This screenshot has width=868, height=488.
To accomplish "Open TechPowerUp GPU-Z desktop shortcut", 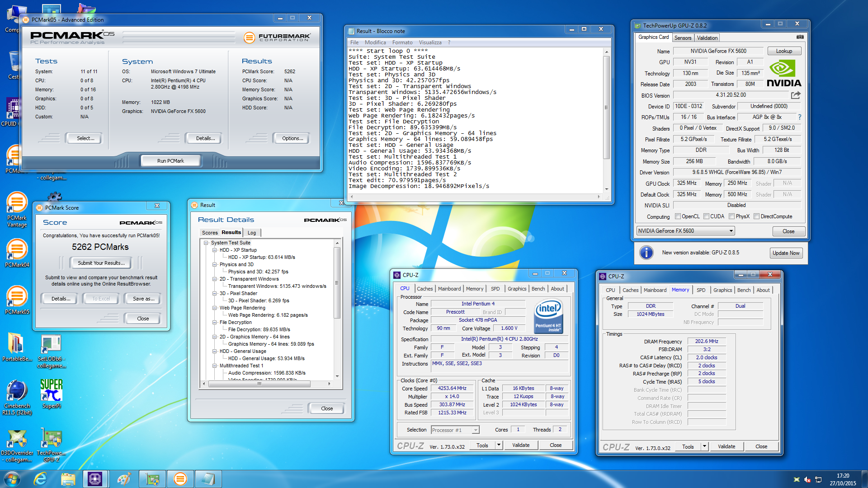I will pos(51,445).
